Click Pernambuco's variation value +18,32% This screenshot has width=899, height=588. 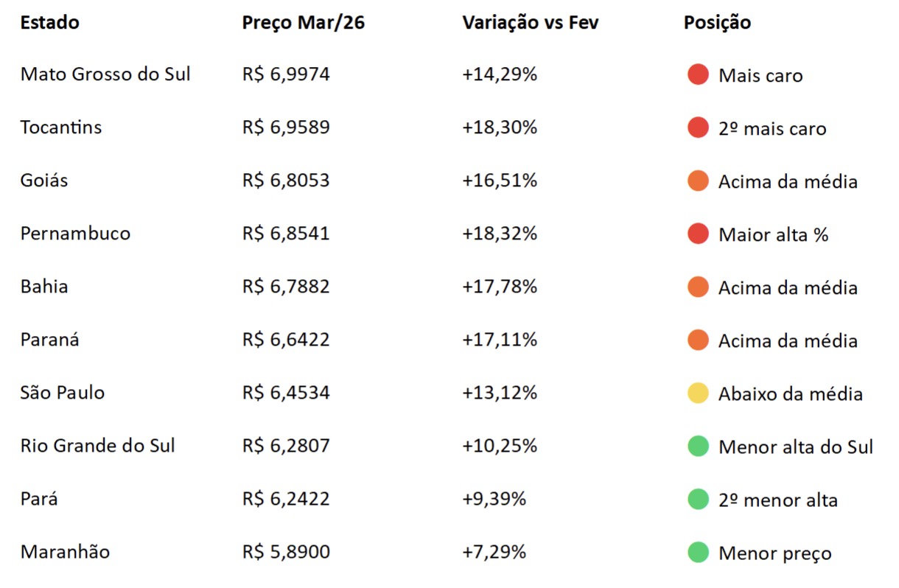tap(500, 234)
